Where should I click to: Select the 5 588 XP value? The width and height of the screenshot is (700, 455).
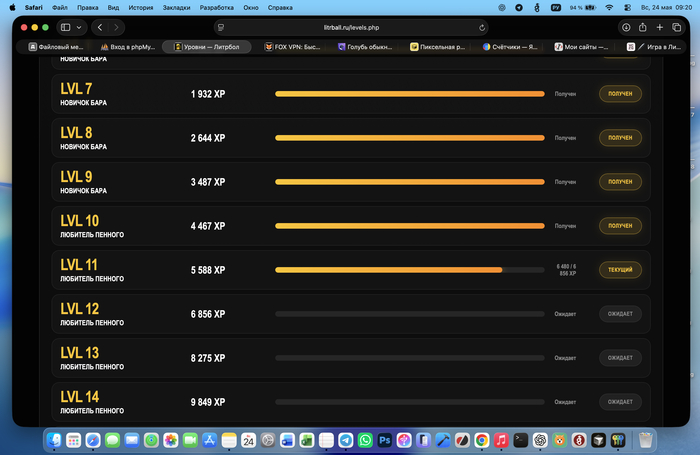[x=208, y=270]
